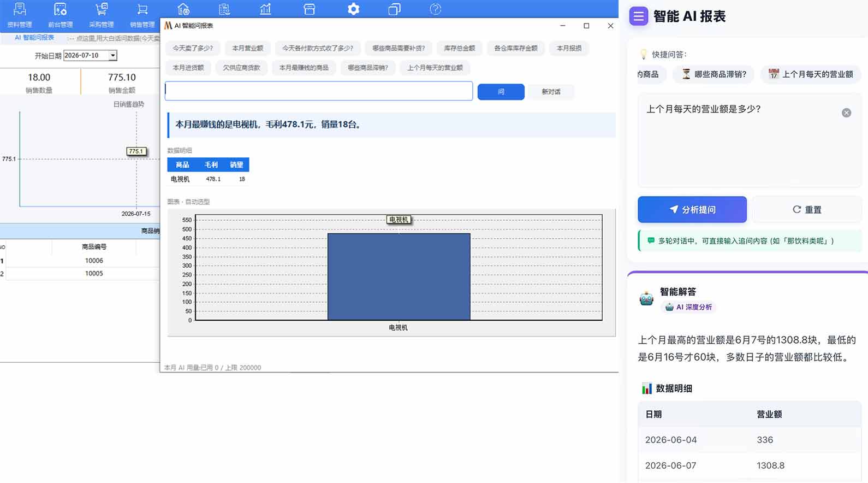Click the 重置 reset button
Screen dimensions: 868x483
[807, 209]
